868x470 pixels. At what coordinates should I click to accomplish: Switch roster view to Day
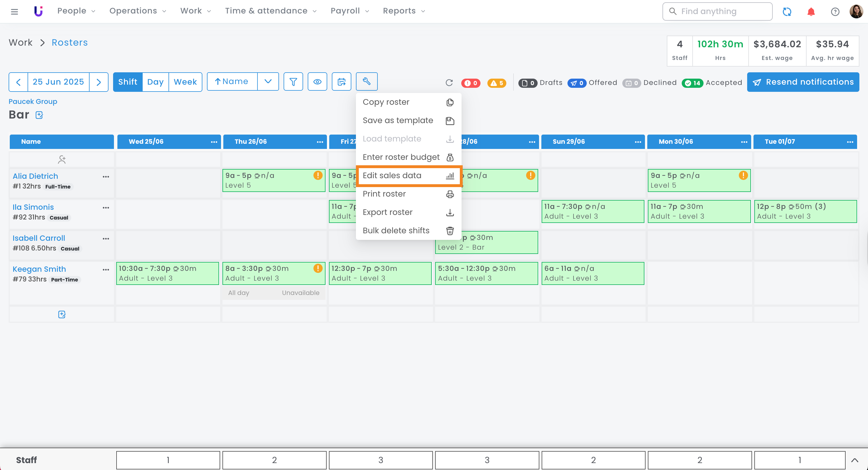click(155, 82)
